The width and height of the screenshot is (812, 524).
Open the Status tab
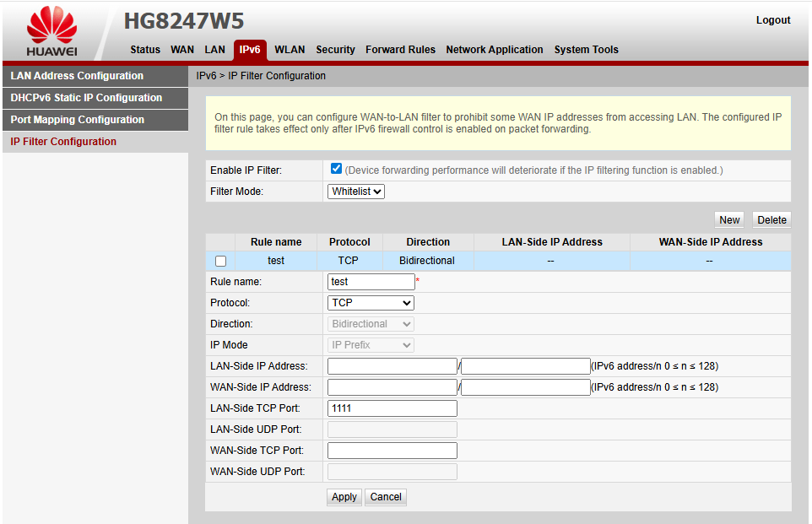145,50
